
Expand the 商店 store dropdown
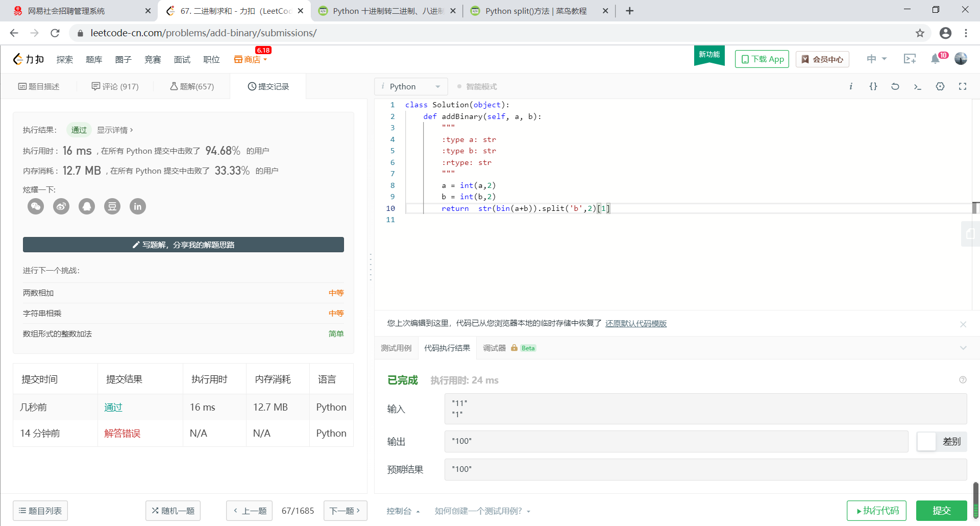click(251, 60)
